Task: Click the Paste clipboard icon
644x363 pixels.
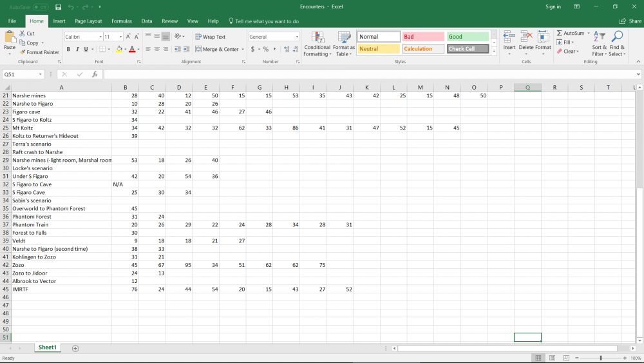Action: (x=10, y=38)
